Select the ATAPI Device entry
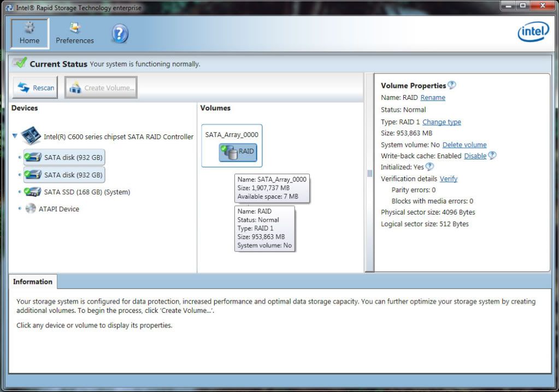 tap(52, 209)
